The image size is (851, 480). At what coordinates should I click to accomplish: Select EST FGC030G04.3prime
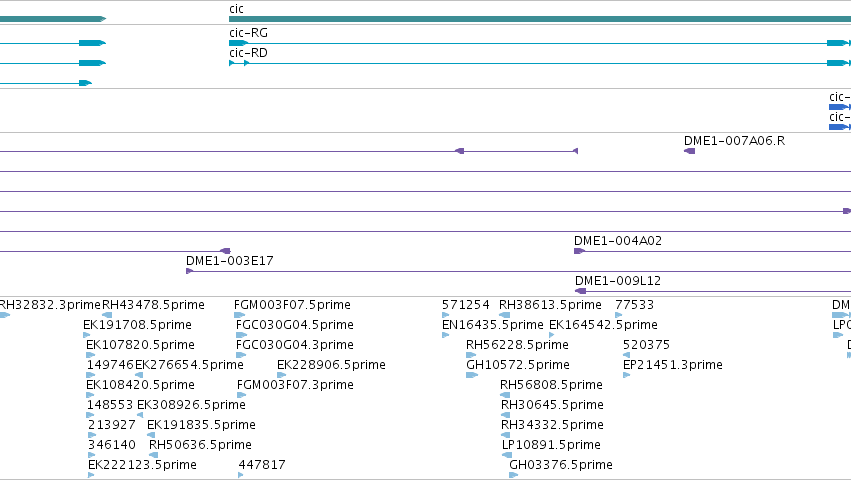295,345
